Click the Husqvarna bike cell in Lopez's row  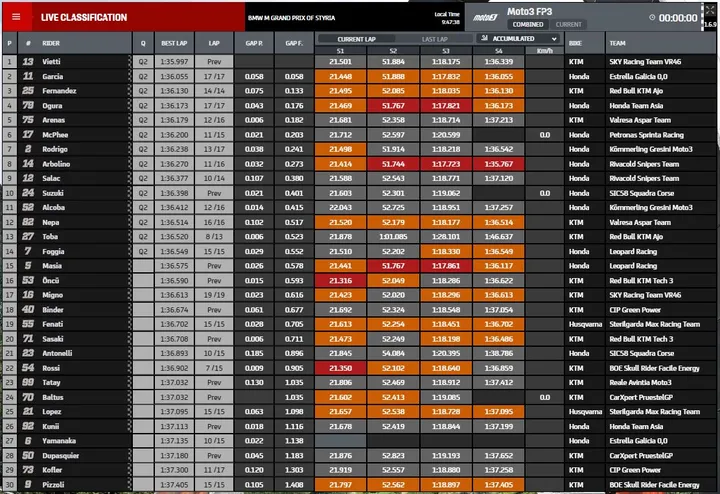585,412
